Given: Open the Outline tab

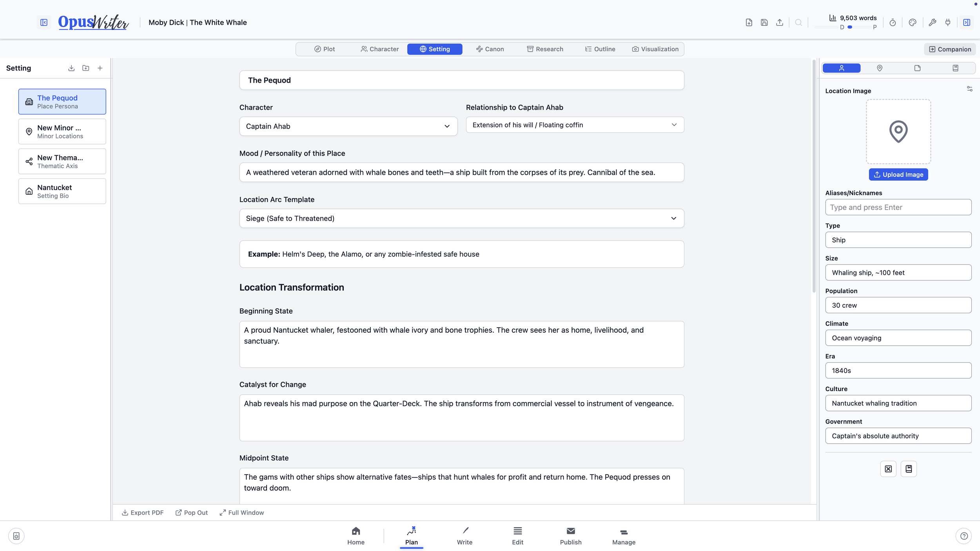Looking at the screenshot, I should pyautogui.click(x=600, y=49).
